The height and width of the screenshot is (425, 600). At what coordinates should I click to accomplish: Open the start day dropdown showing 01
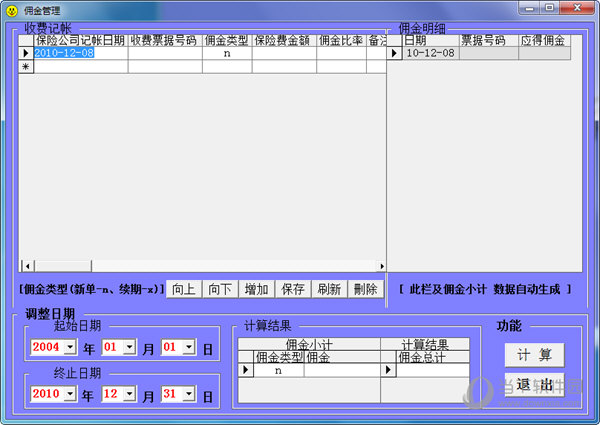click(189, 347)
